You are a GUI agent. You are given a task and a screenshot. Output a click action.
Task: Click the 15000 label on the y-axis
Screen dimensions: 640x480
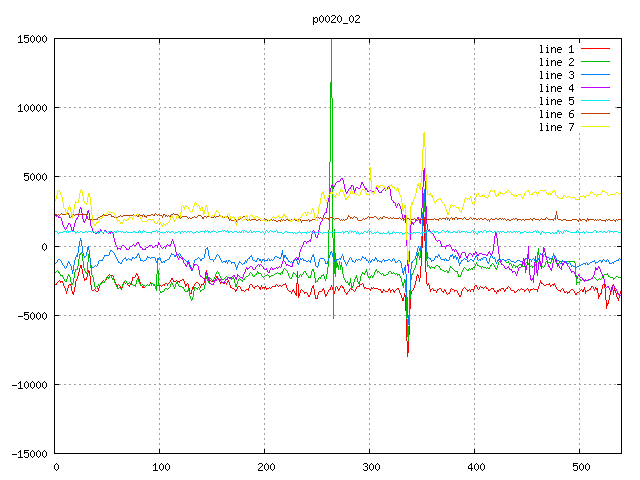31,39
